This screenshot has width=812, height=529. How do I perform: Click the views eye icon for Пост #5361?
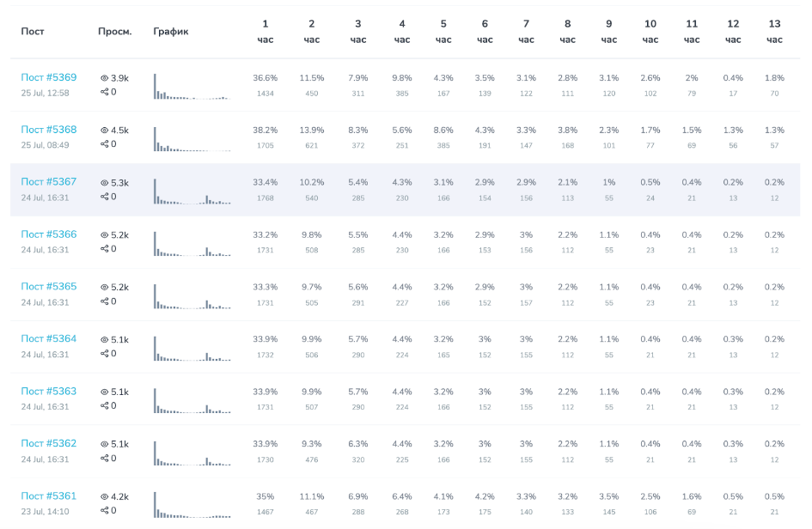tap(104, 496)
